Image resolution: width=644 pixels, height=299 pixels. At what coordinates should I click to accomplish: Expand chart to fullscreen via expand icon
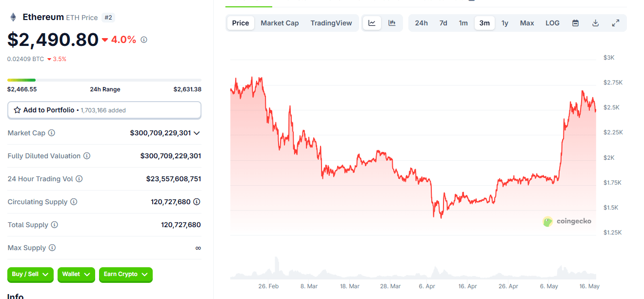click(x=616, y=22)
